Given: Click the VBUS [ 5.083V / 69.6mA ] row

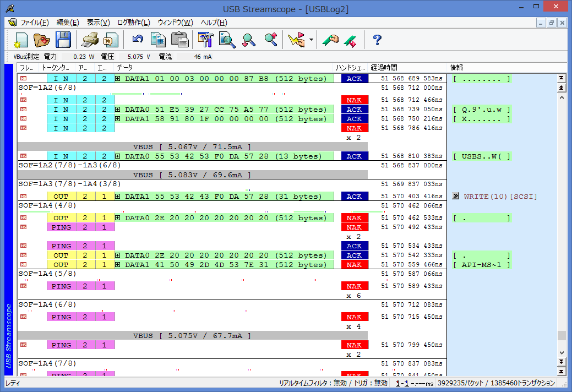Looking at the screenshot, I should [x=193, y=175].
